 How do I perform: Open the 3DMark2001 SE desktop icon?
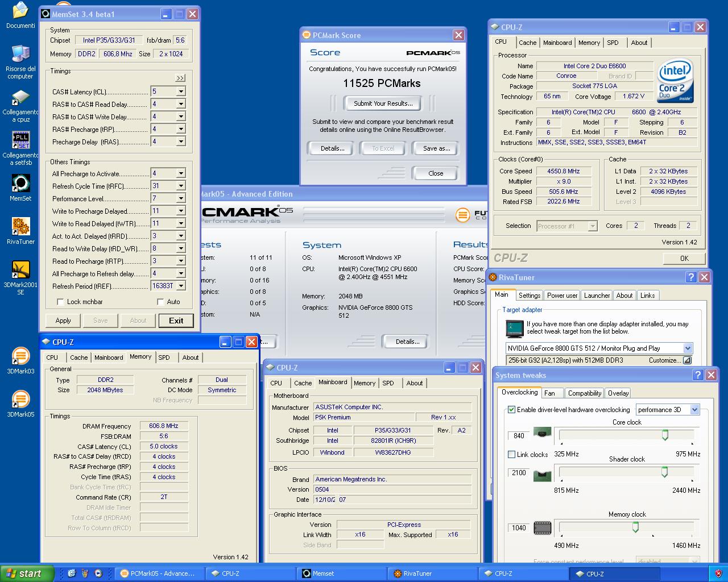pos(20,278)
